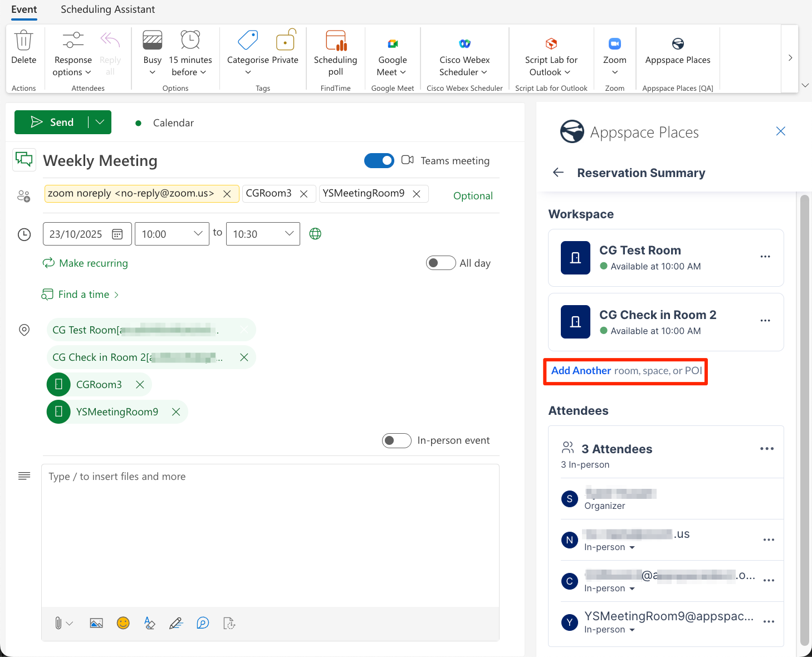The height and width of the screenshot is (657, 812).
Task: Click the file template icon in editor toolbar
Action: coord(229,623)
